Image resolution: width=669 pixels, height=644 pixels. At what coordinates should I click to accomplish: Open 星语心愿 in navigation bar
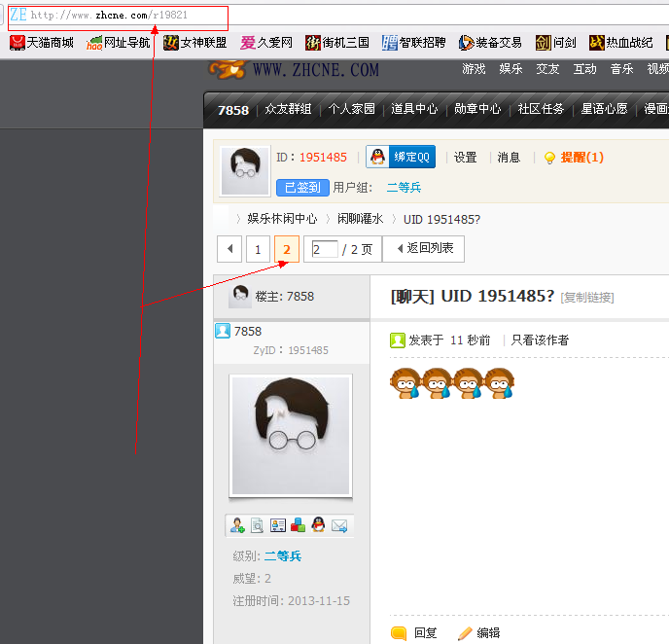pos(604,109)
